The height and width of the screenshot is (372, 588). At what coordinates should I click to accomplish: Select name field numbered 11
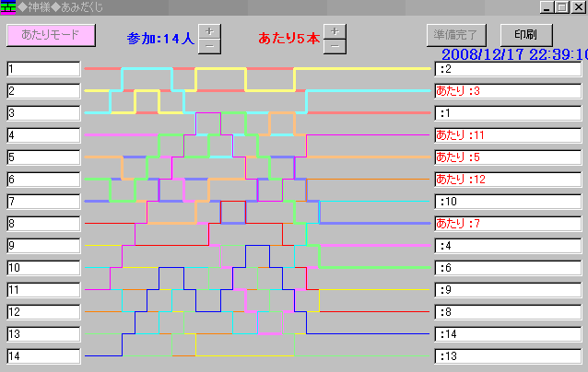[43, 290]
